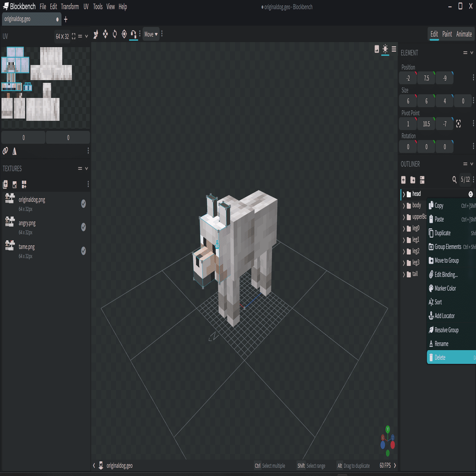Click the Blockbench logo icon

click(5, 6)
